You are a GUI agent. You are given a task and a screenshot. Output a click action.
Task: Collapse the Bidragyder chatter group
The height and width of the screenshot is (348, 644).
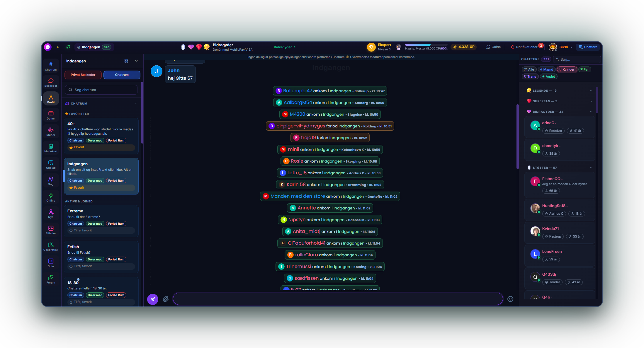click(591, 112)
